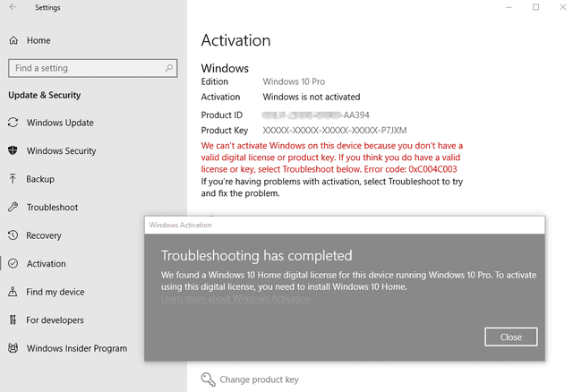Click the Windows Activation dialog title
This screenshot has width=573, height=392.
[x=181, y=225]
